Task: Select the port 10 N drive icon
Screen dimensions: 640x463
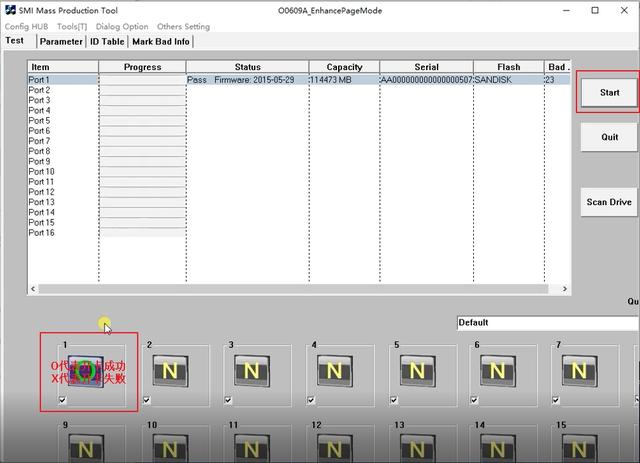Action: [170, 448]
